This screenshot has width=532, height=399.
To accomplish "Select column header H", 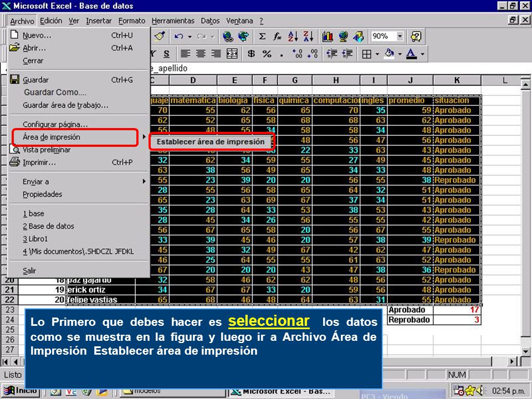I will coord(336,80).
